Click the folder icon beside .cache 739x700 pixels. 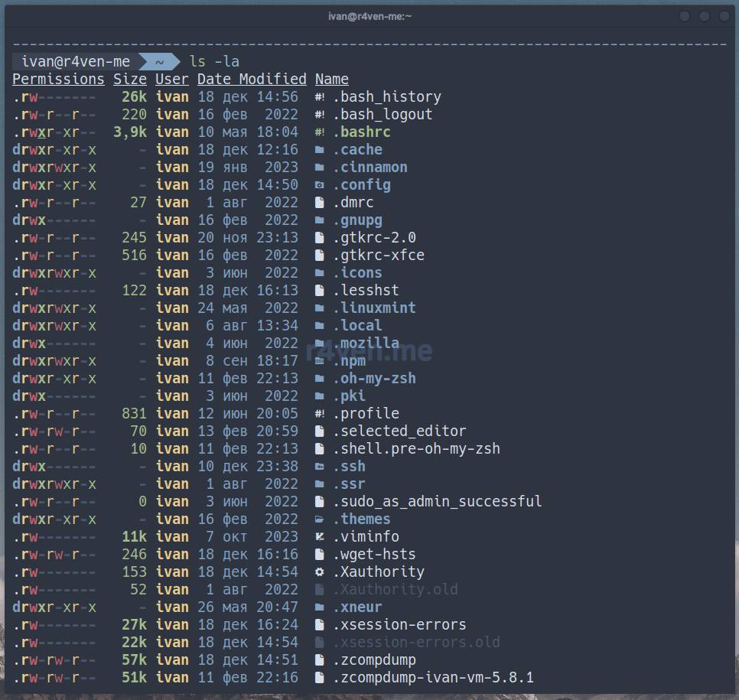tap(320, 150)
